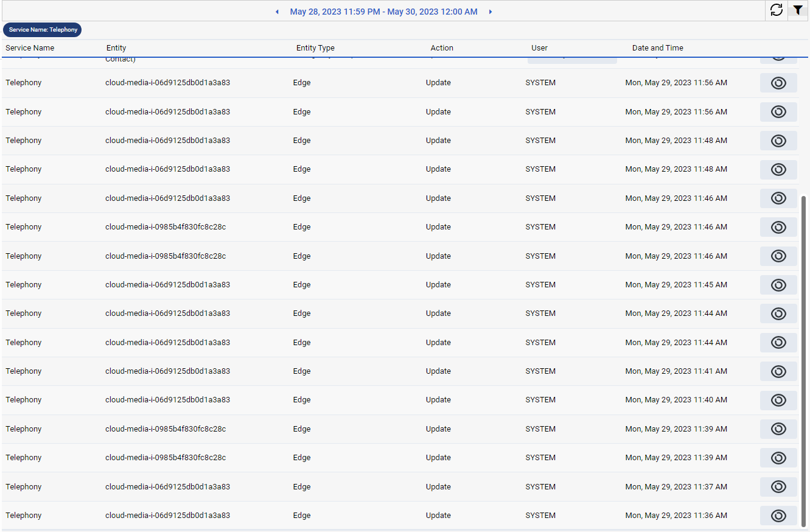The height and width of the screenshot is (532, 810).
Task: Click the Entity column header
Action: click(116, 48)
